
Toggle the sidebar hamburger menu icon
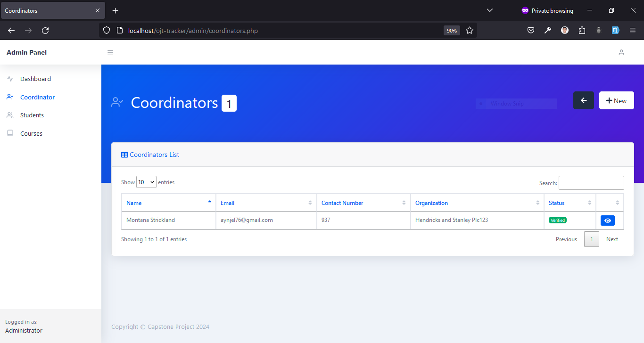110,52
